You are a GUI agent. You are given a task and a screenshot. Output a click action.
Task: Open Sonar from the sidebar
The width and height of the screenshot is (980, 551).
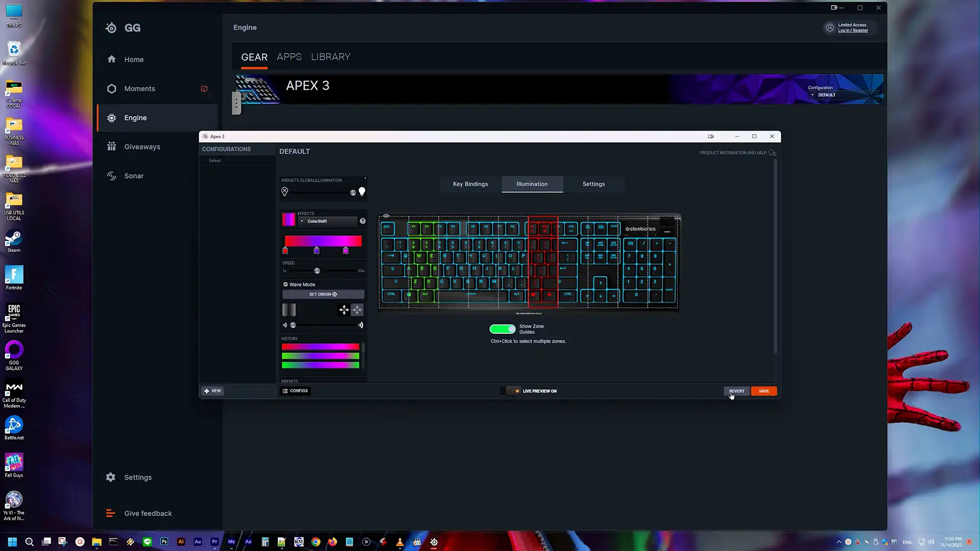tap(134, 176)
